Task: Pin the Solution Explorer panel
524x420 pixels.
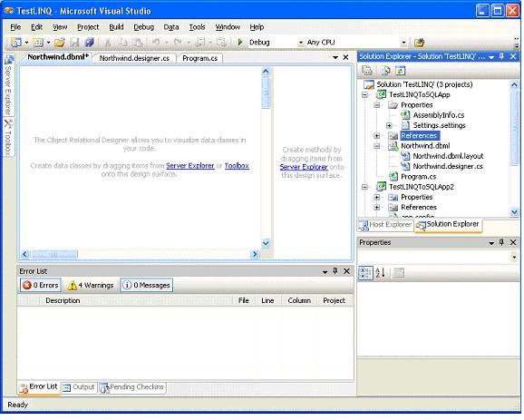Action: tap(501, 56)
